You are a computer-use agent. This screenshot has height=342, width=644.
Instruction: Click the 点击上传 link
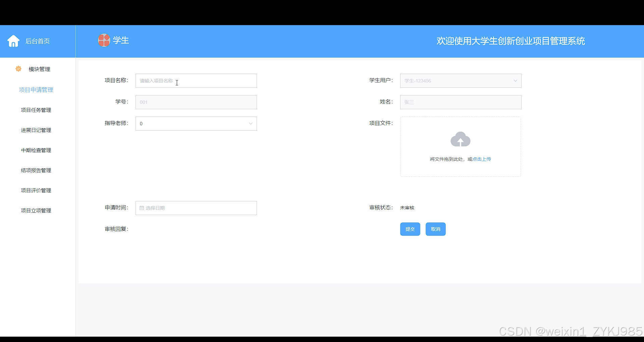[482, 159]
